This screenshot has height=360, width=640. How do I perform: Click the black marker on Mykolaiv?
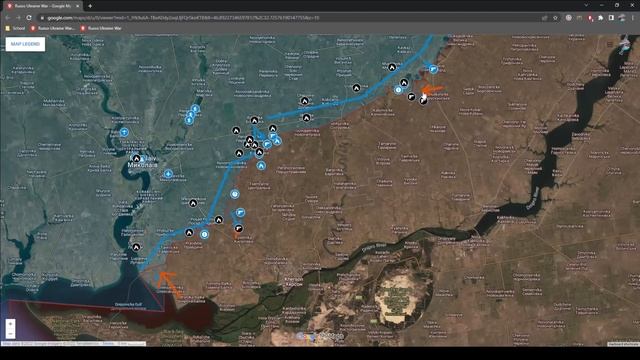coord(137,158)
